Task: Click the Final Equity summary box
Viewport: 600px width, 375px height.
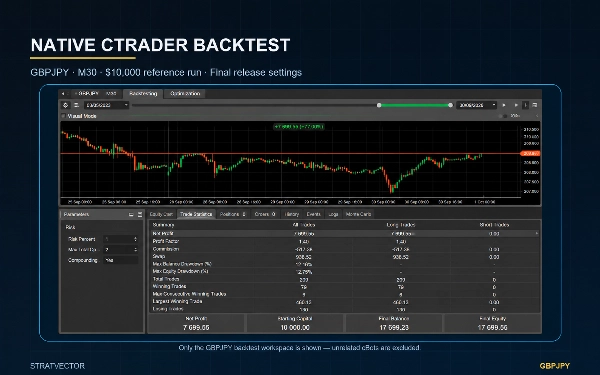Action: click(x=492, y=323)
